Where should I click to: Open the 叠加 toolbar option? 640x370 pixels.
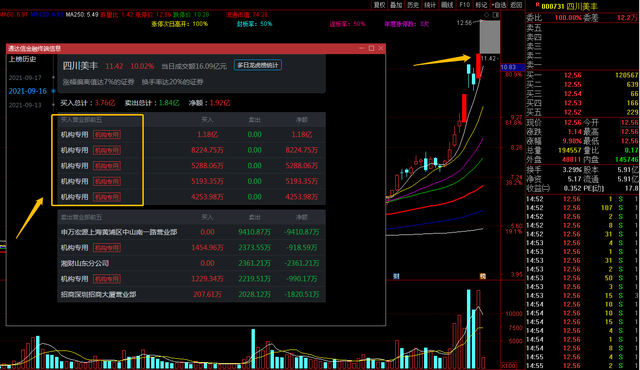click(x=396, y=5)
